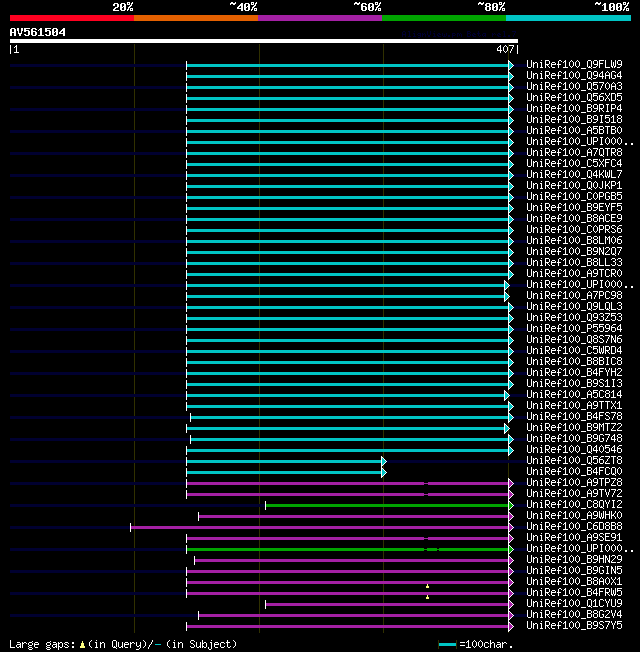Viewport: 640px width, 652px height.
Task: Click the white query sequence bar
Action: 264,41
